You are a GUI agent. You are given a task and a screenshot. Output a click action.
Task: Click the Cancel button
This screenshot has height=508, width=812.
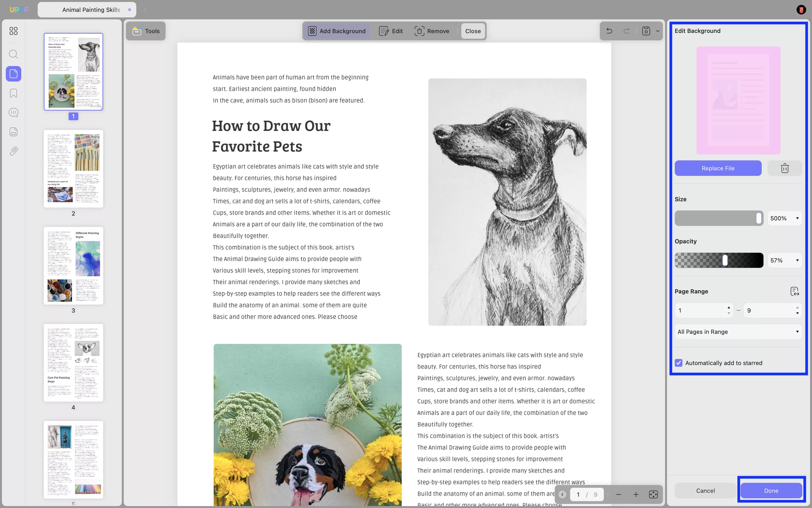(x=705, y=491)
